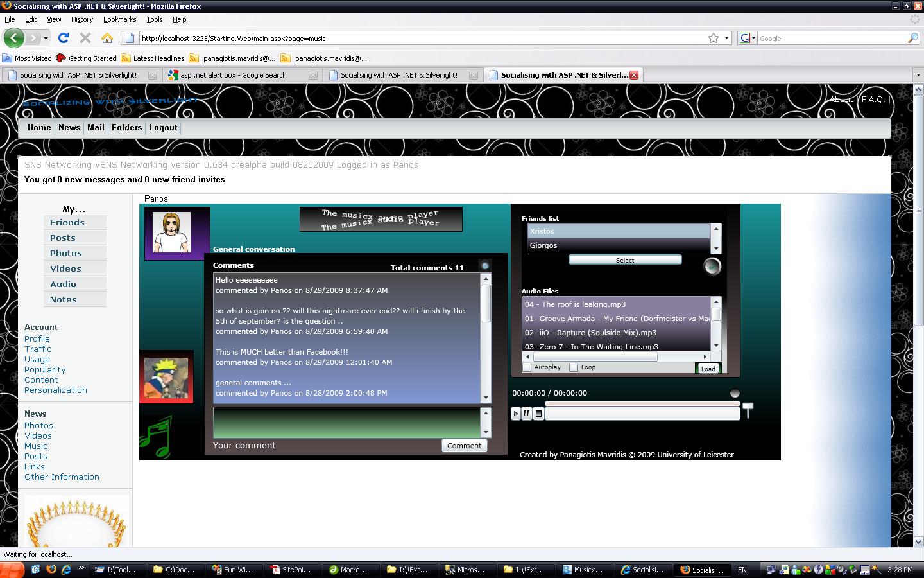The width and height of the screenshot is (924, 578).
Task: Open the list all tabs dropdown arrow
Action: [x=918, y=75]
